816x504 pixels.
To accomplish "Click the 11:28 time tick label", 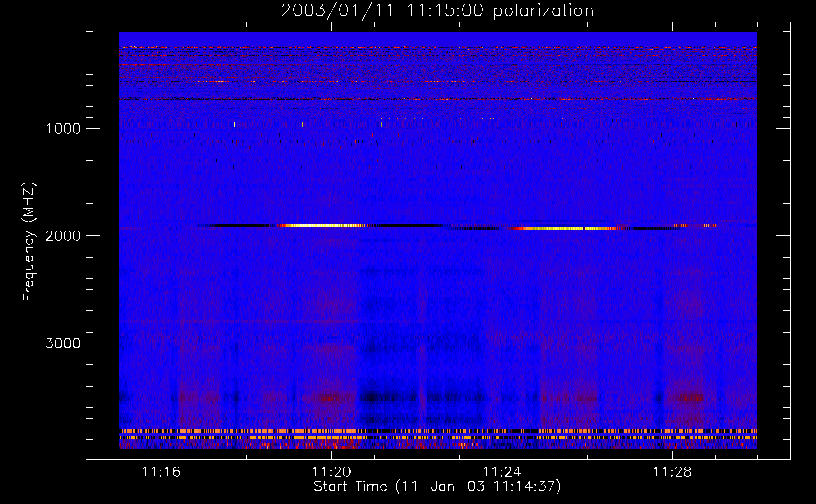I will pyautogui.click(x=672, y=472).
